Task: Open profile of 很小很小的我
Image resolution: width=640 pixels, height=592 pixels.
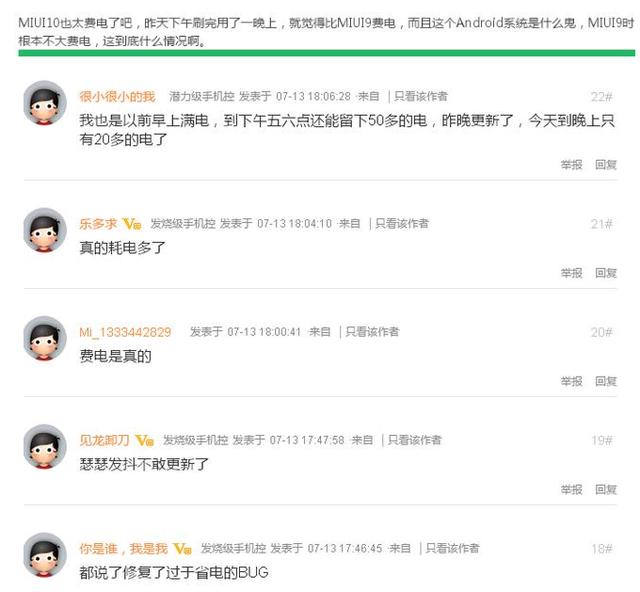Action: click(x=118, y=97)
